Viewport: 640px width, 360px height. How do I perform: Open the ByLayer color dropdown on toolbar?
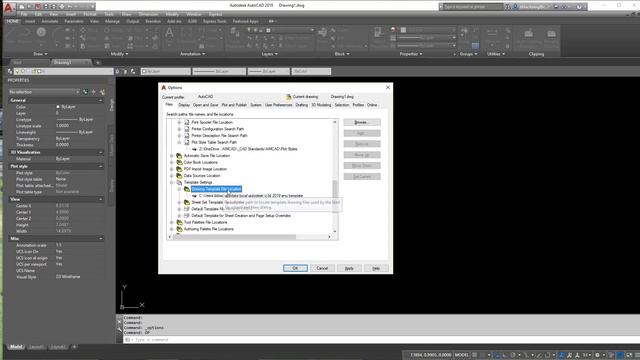point(166,71)
